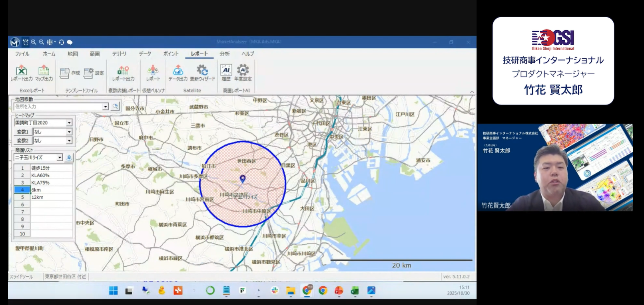The height and width of the screenshot is (305, 644).
Task: Click the マップ出力 export icon
Action: 44,73
